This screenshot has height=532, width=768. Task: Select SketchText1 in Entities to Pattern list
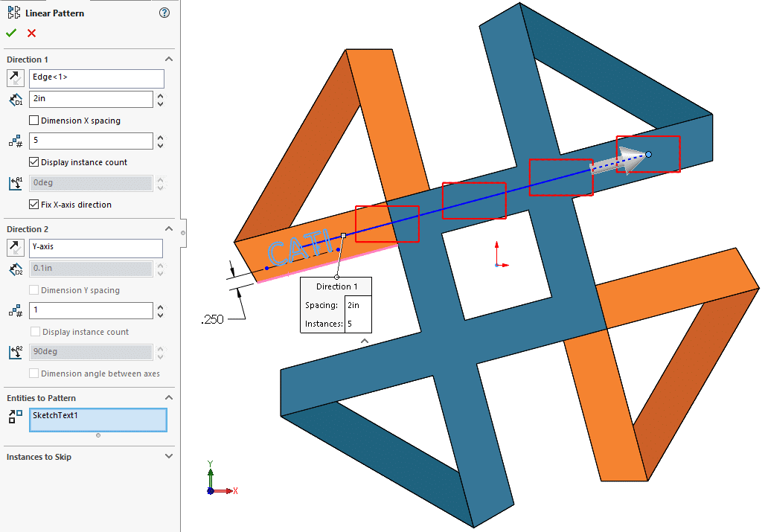pos(97,420)
